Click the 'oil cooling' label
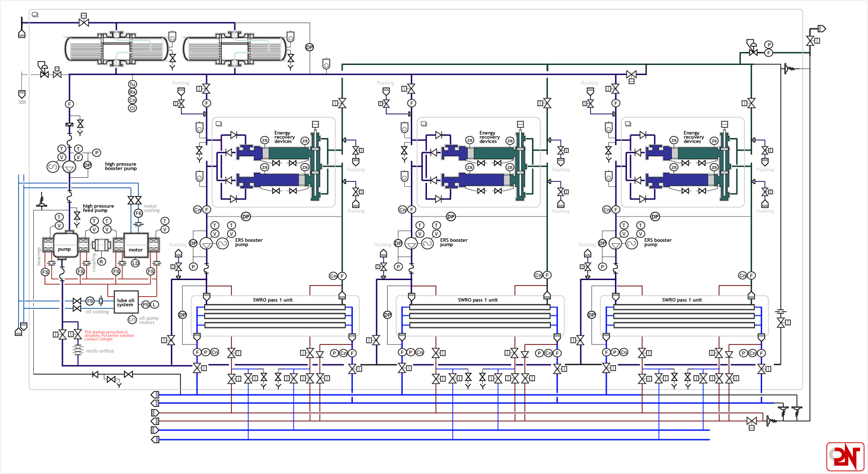 97,312
